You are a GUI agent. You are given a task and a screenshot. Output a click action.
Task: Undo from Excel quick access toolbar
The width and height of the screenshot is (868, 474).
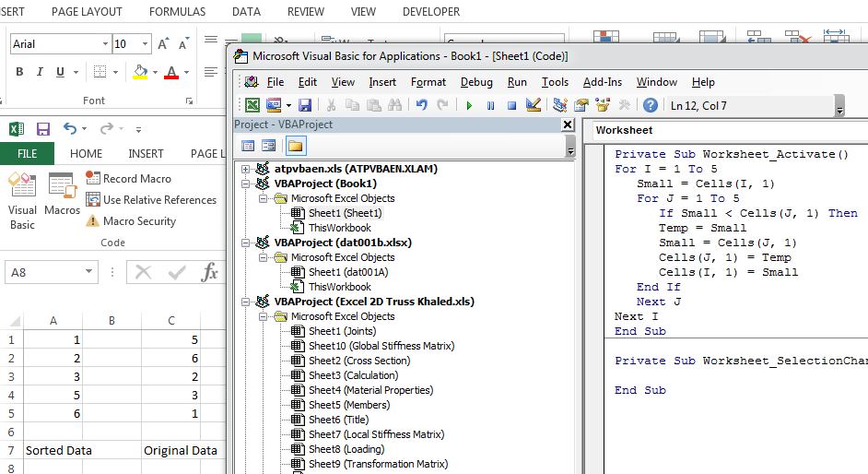pos(70,129)
